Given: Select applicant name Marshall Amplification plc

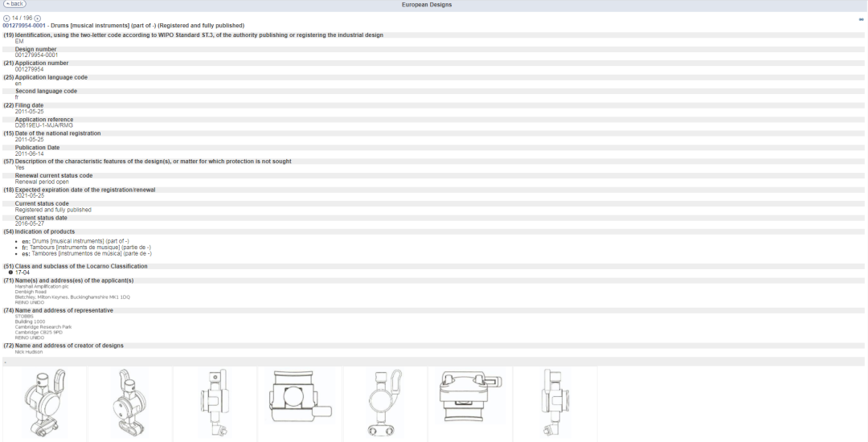Looking at the screenshot, I should pyautogui.click(x=42, y=287).
